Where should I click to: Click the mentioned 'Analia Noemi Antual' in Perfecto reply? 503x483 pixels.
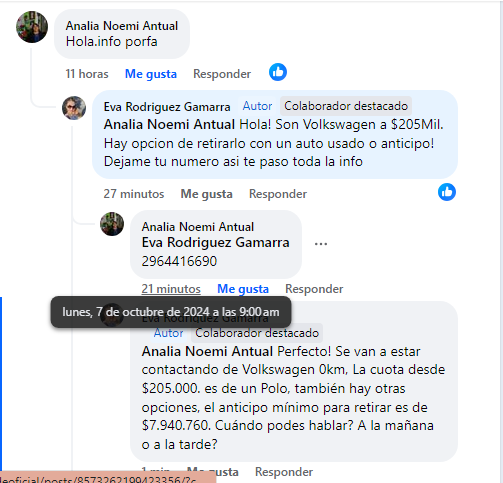click(207, 351)
